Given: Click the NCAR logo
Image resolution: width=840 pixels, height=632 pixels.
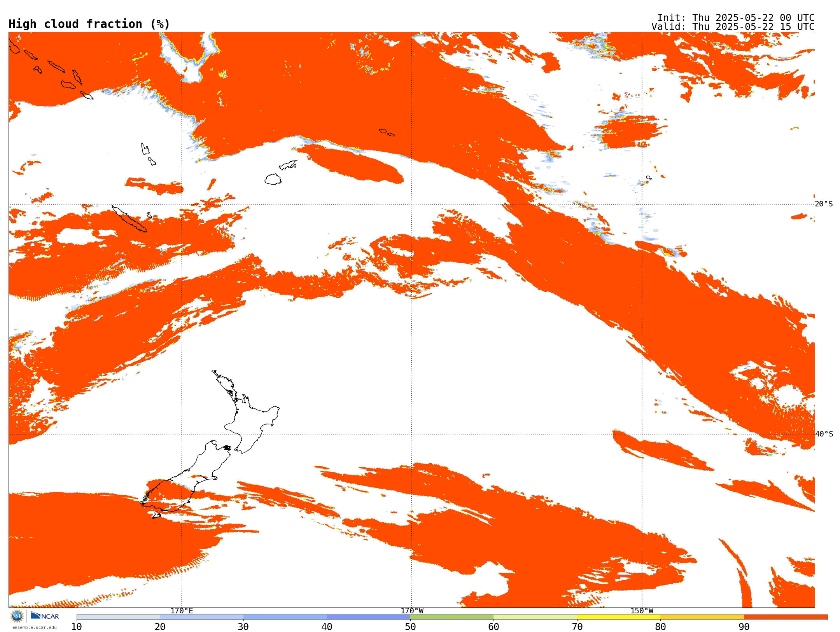Looking at the screenshot, I should click(x=45, y=616).
